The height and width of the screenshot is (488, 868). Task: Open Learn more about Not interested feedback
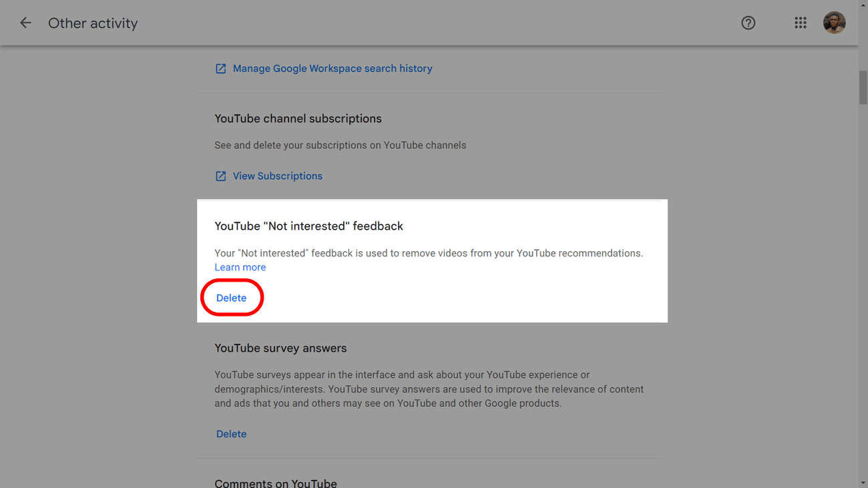[x=240, y=267]
